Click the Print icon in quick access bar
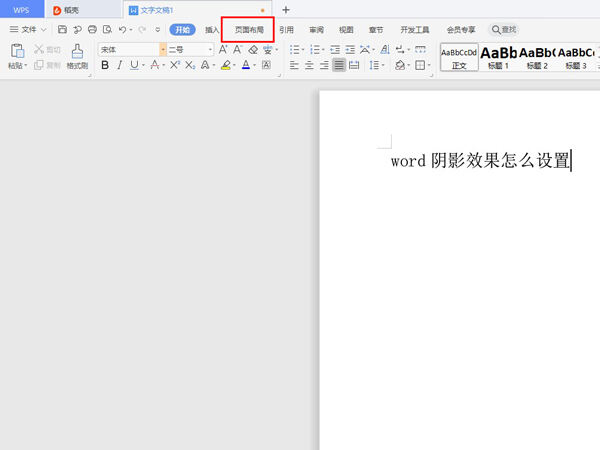600x450 pixels. pos(92,30)
